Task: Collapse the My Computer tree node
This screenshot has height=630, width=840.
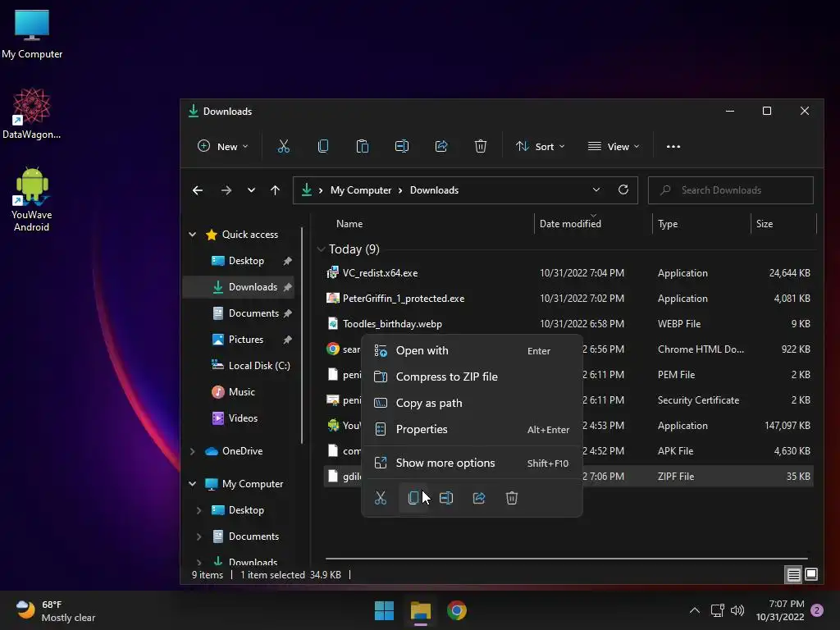Action: coord(192,484)
